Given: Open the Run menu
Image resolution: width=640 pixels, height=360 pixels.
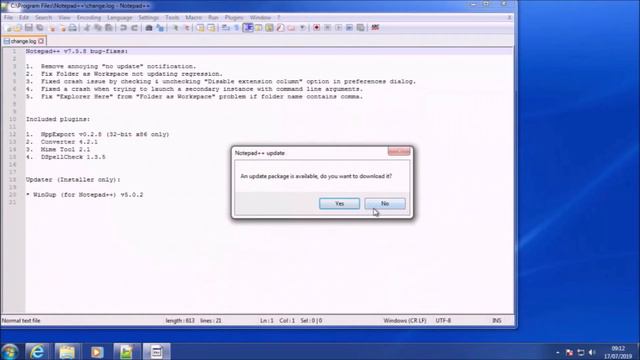Looking at the screenshot, I should 213,18.
